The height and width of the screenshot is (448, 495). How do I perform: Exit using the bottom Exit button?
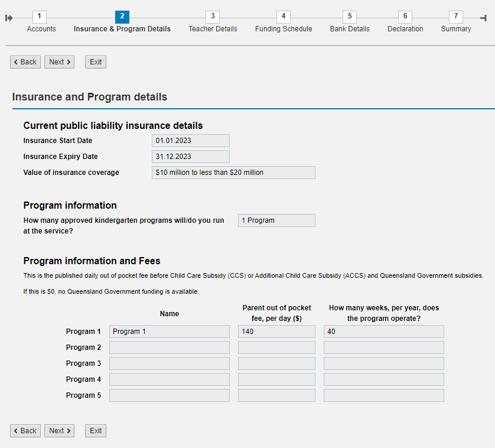click(x=96, y=431)
